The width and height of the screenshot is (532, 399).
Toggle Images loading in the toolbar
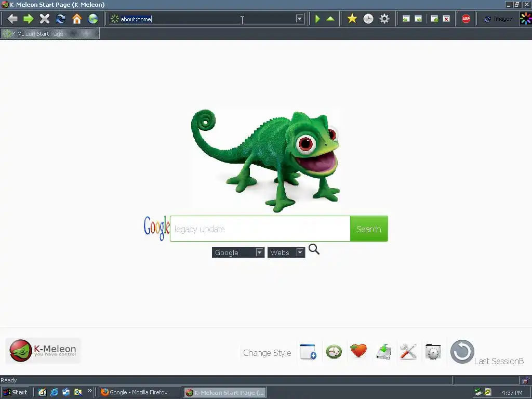coord(498,19)
